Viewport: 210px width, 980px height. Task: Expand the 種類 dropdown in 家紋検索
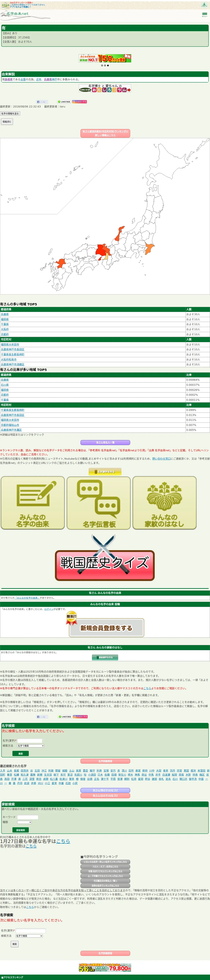(24, 822)
